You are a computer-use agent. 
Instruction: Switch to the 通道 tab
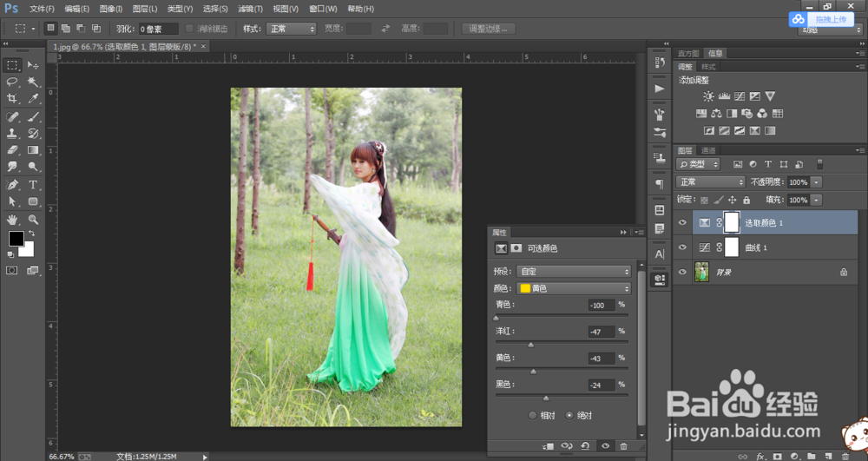tap(708, 150)
